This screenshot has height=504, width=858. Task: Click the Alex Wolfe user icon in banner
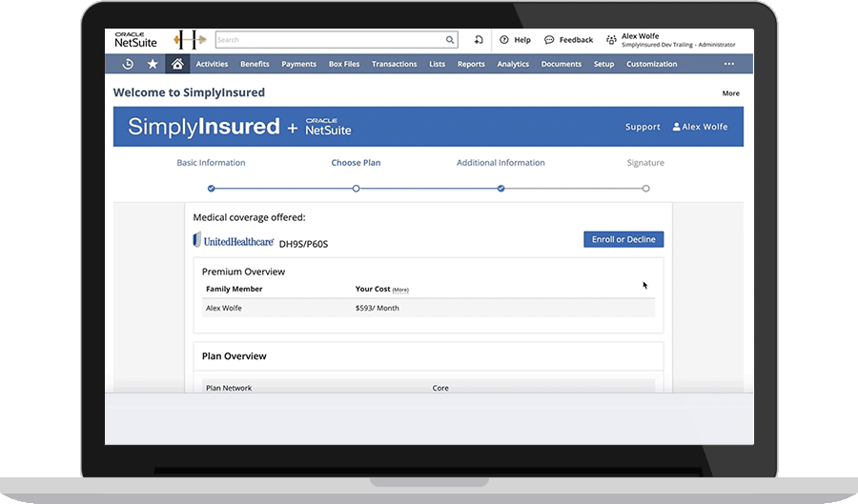point(676,127)
